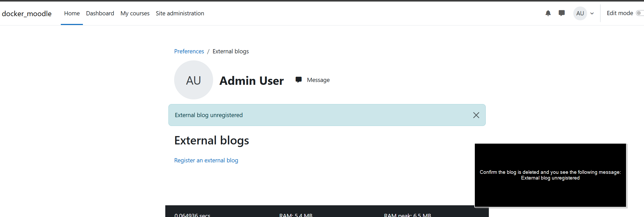
Task: Click the External blogs page heading
Action: [x=212, y=141]
